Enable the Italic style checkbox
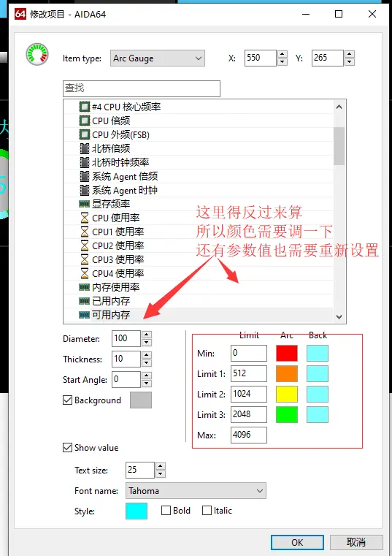 (x=207, y=510)
